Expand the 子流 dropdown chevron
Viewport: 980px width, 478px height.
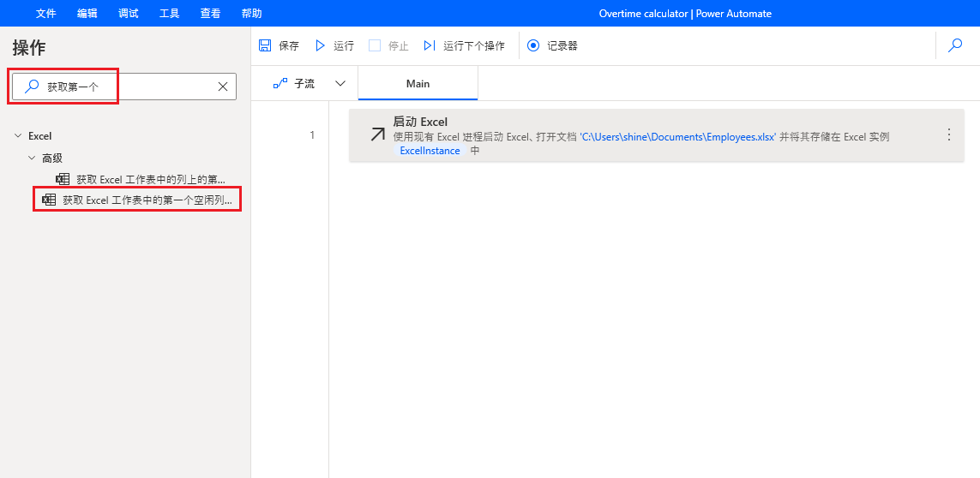340,84
